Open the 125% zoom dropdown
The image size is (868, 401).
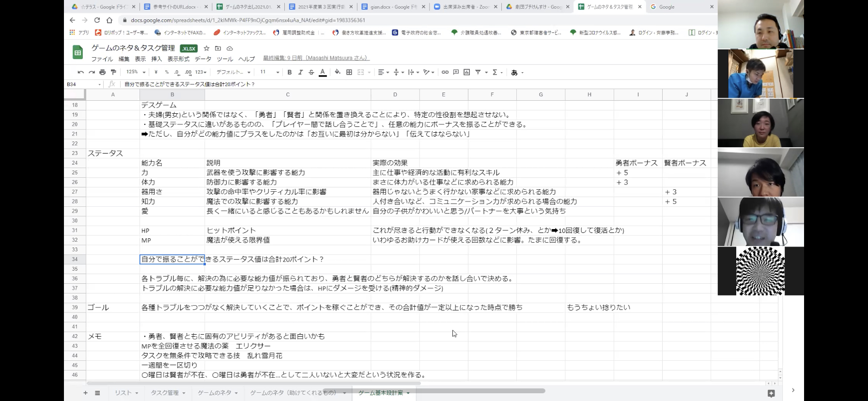[x=136, y=72]
